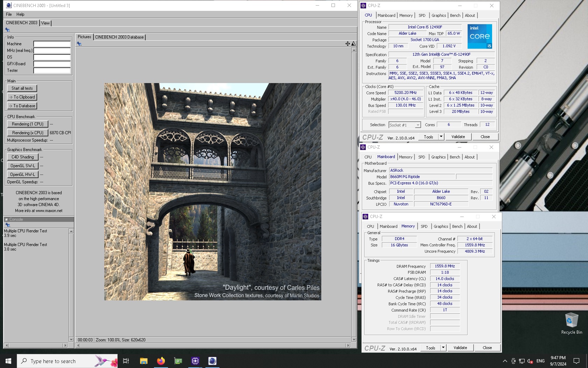
Task: Click the MHz (real freq.) input field
Action: click(52, 50)
